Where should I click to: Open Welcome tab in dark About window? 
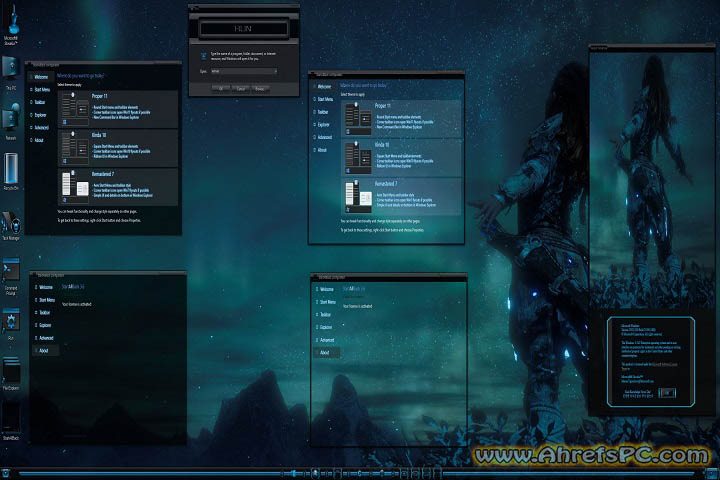click(45, 287)
